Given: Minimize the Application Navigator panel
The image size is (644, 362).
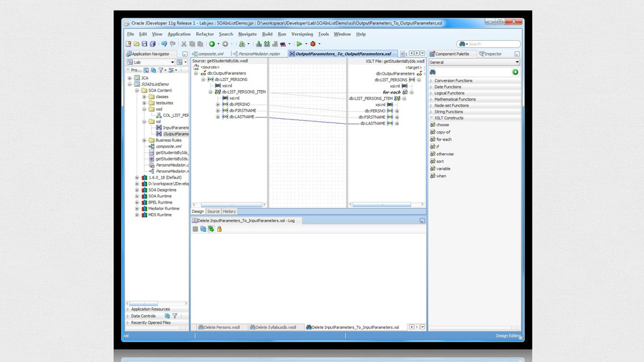Looking at the screenshot, I should click(x=185, y=54).
